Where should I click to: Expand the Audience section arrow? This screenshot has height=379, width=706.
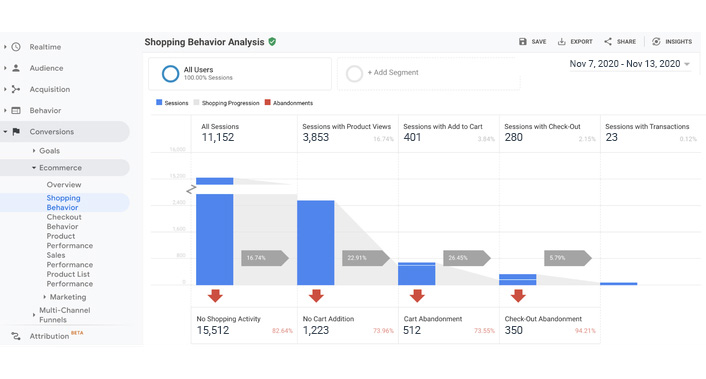(x=5, y=68)
